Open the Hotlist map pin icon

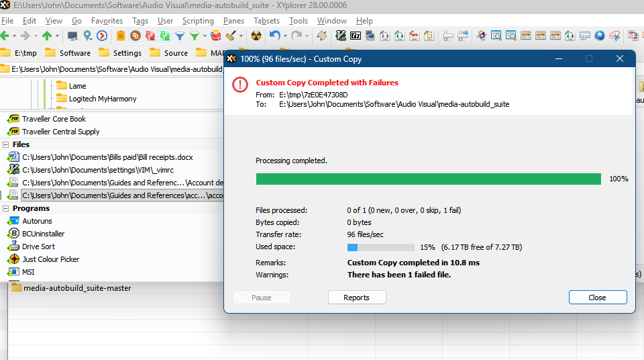click(87, 36)
